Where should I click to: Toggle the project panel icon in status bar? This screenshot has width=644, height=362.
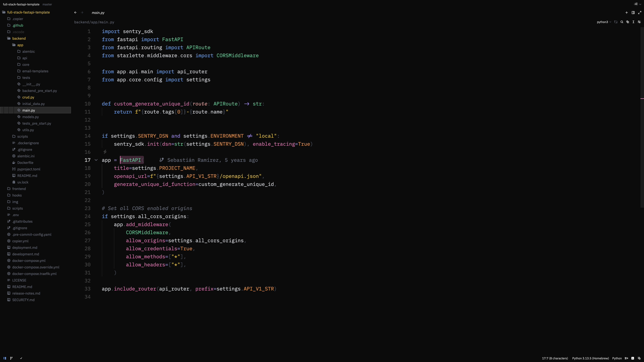pos(5,358)
